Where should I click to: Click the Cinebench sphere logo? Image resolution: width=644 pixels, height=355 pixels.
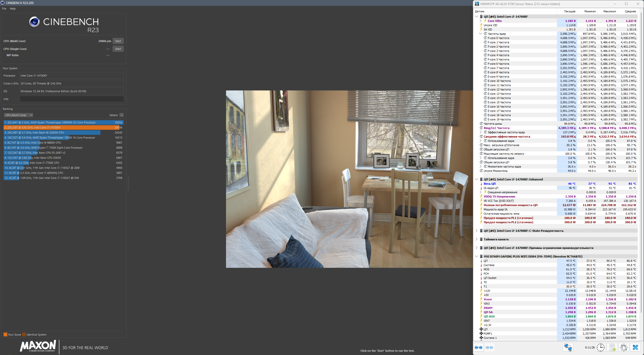point(35,22)
